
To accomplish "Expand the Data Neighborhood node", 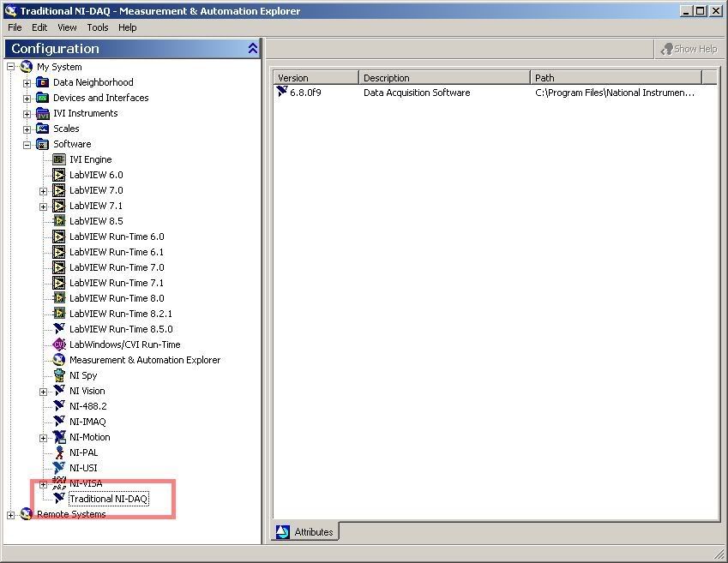I will [27, 83].
